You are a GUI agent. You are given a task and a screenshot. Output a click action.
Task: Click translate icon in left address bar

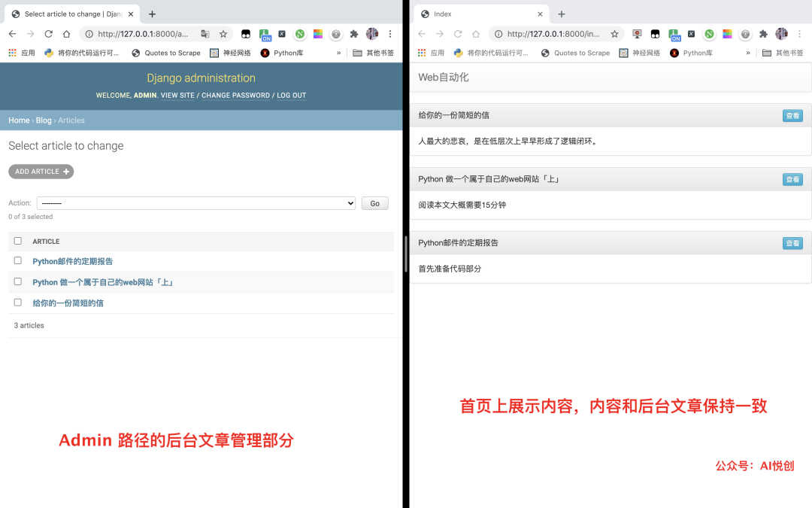(205, 34)
